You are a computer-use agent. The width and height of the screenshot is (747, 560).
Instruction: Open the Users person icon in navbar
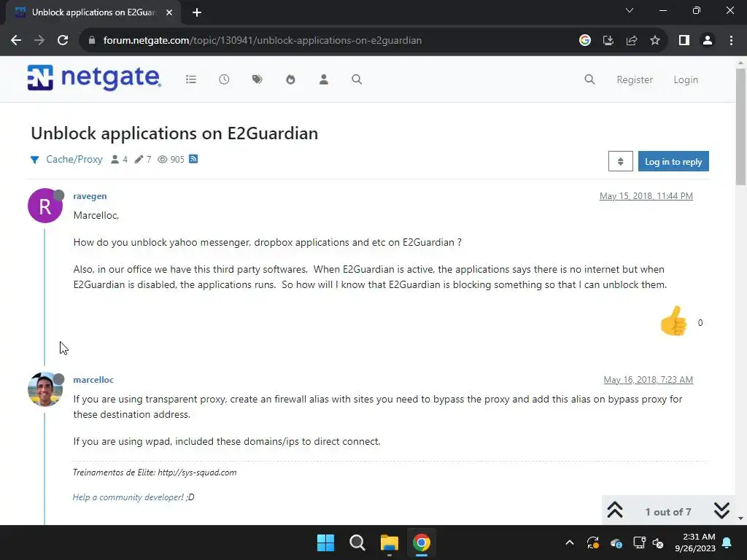323,79
